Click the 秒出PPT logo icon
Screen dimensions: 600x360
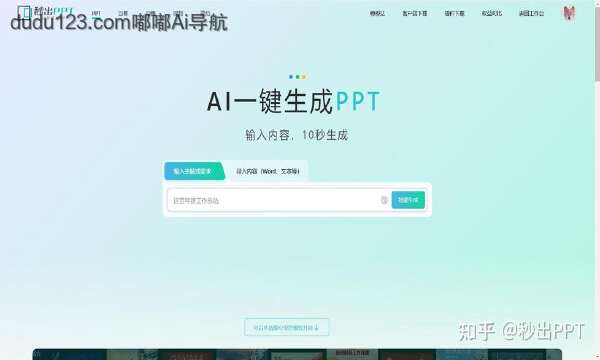point(24,11)
